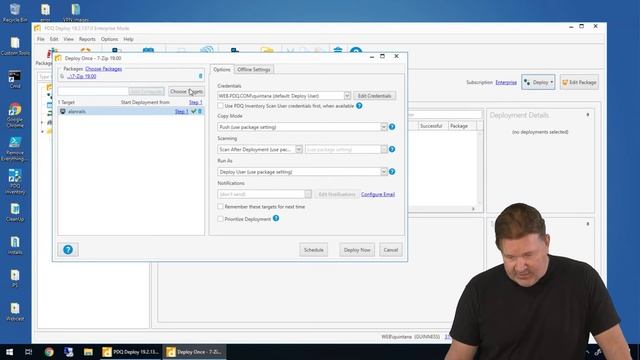This screenshot has height=360, width=640.
Task: Select the PDQ Inventory desktop shortcut
Action: [15, 182]
